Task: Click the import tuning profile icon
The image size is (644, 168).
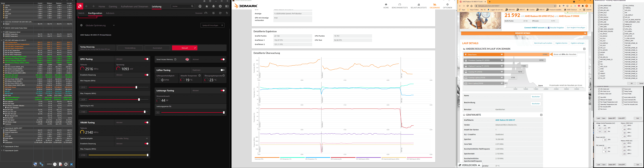Action: click(x=214, y=13)
